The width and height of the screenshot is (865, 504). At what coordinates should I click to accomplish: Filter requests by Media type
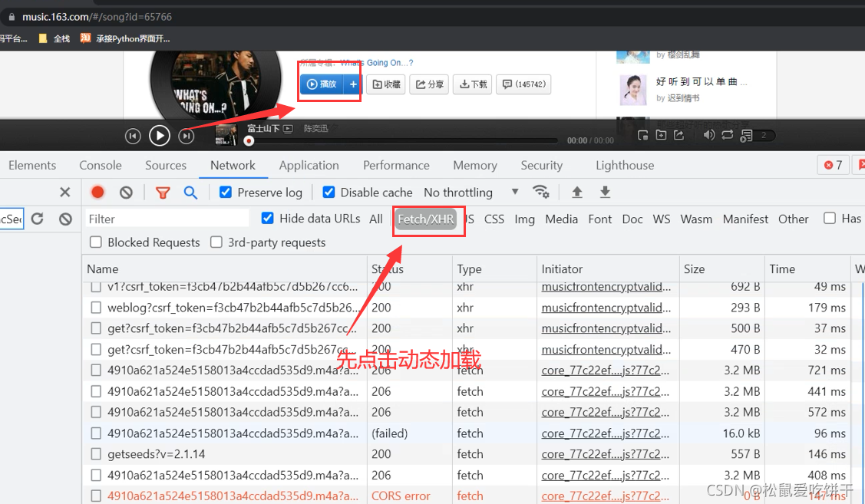click(561, 219)
